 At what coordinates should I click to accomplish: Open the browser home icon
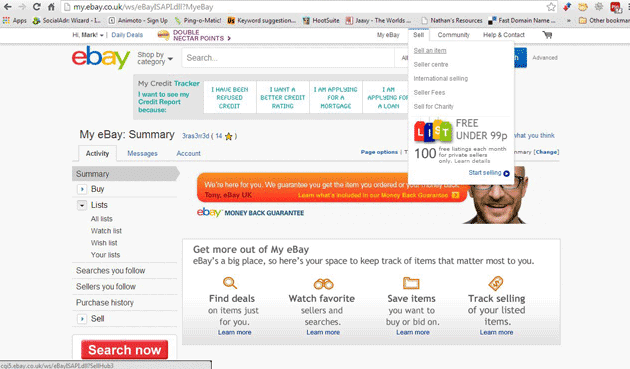pos(51,7)
